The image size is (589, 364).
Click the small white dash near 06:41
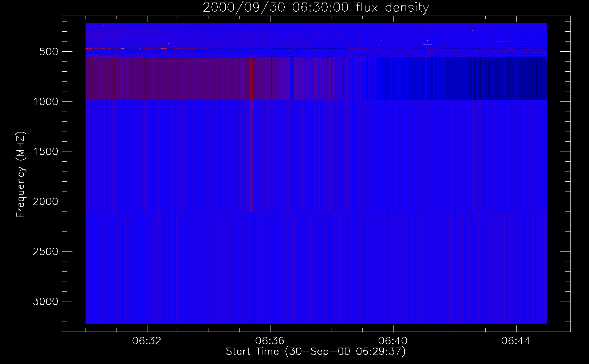(x=428, y=44)
